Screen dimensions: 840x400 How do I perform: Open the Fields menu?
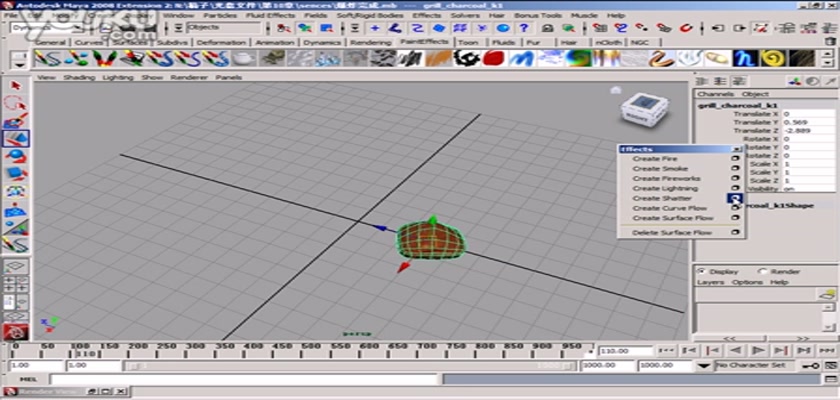tap(315, 16)
